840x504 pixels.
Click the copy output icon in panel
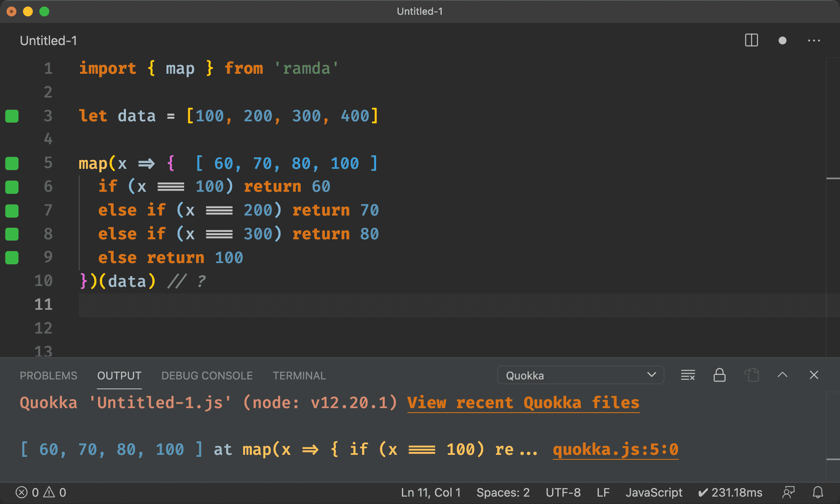pos(751,376)
